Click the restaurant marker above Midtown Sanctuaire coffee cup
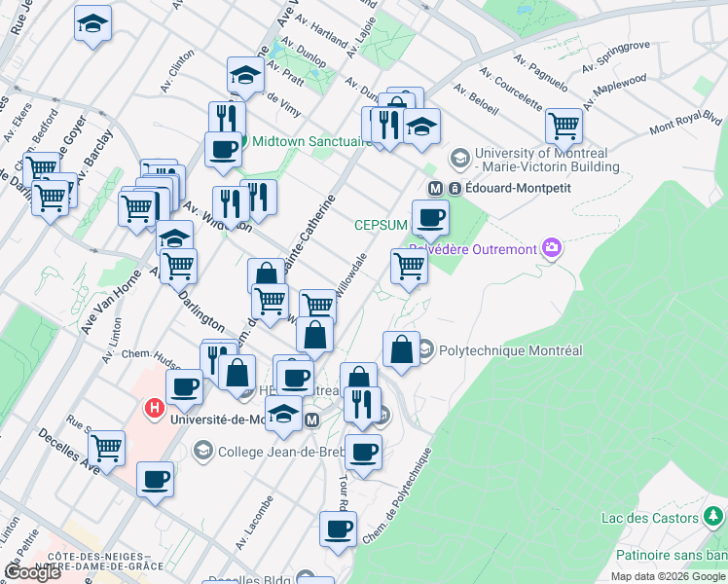728x584 pixels. 227,119
